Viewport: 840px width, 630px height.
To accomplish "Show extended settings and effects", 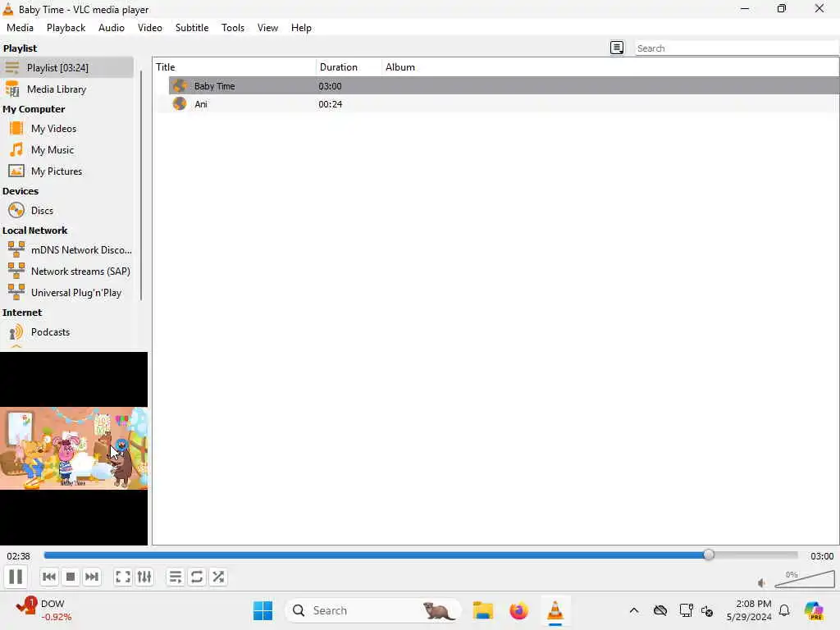I will tap(144, 577).
